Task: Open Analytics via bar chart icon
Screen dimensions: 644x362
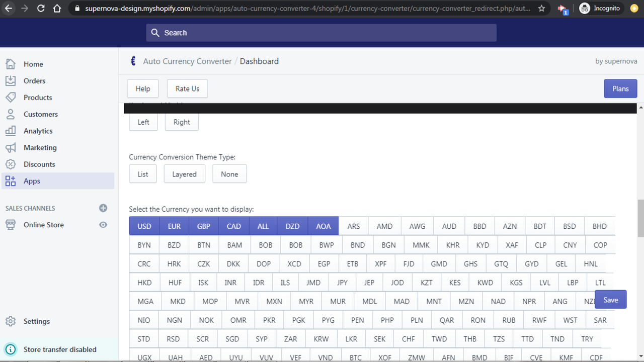Action: click(11, 131)
